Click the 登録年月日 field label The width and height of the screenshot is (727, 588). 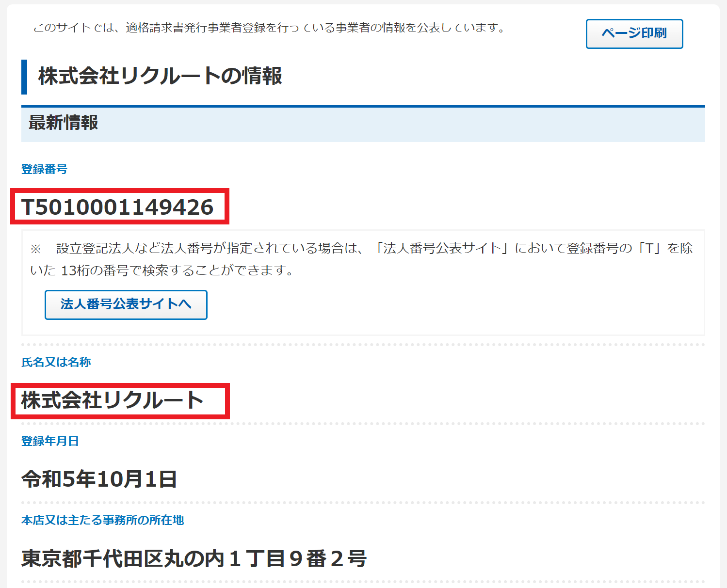pyautogui.click(x=50, y=441)
